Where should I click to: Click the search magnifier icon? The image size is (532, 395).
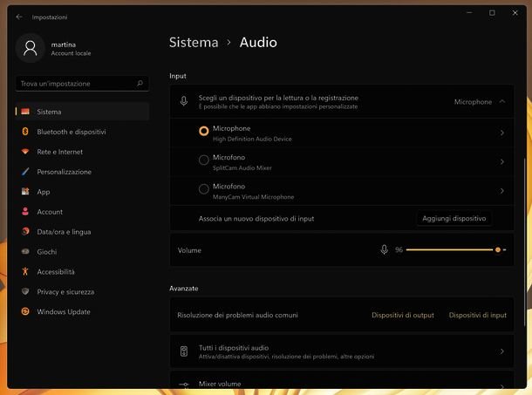tap(140, 83)
